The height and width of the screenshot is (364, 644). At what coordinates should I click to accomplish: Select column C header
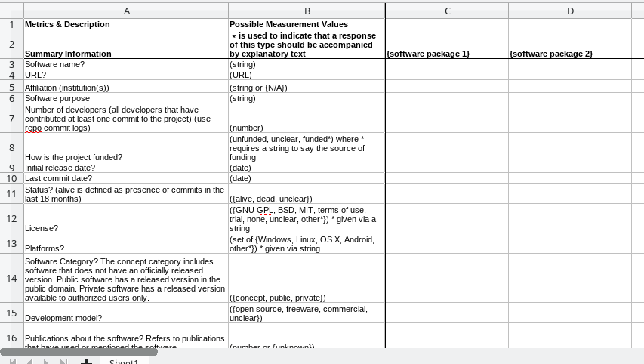pos(447,11)
